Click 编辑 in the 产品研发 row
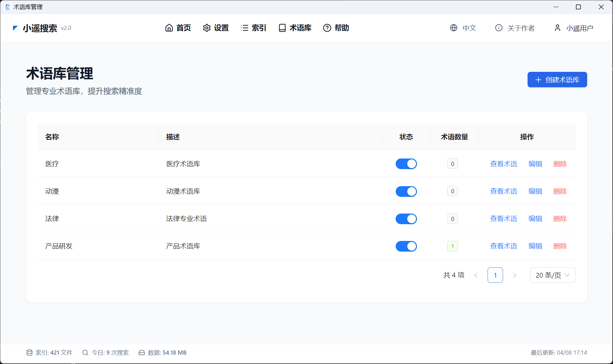This screenshot has height=364, width=613. click(x=535, y=246)
